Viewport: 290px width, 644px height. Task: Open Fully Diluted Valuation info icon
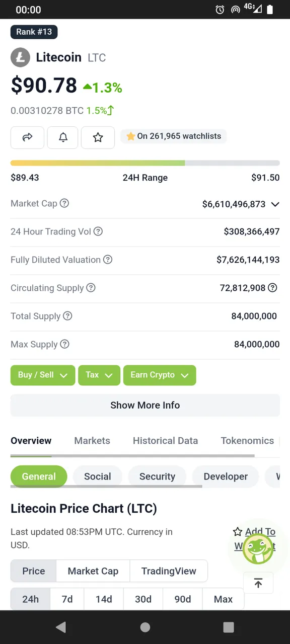[108, 260]
